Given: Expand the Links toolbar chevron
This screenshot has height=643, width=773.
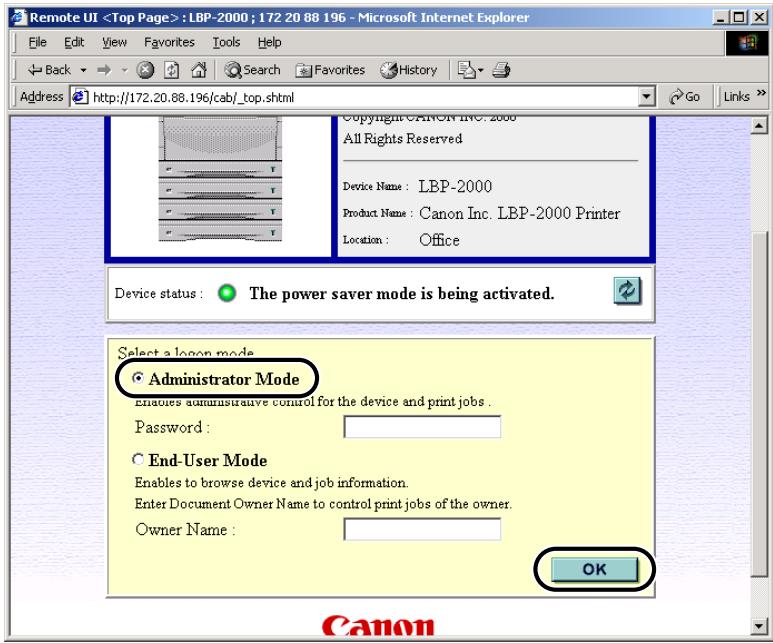Looking at the screenshot, I should click(x=761, y=93).
